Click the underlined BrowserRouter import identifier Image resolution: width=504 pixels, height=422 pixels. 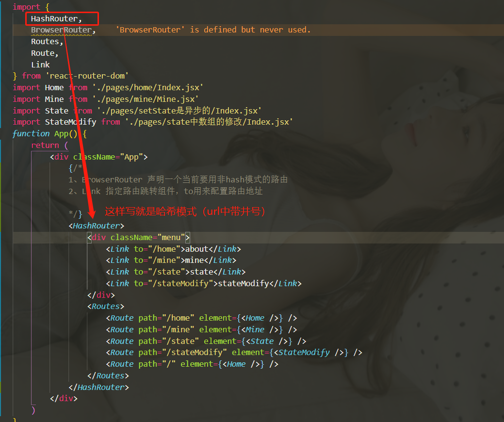[61, 30]
